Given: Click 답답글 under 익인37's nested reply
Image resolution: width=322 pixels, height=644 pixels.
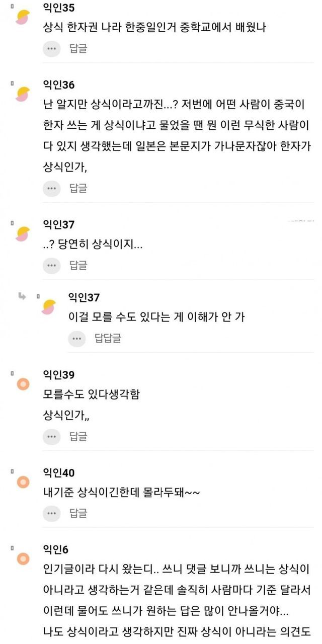Looking at the screenshot, I should coord(108,339).
